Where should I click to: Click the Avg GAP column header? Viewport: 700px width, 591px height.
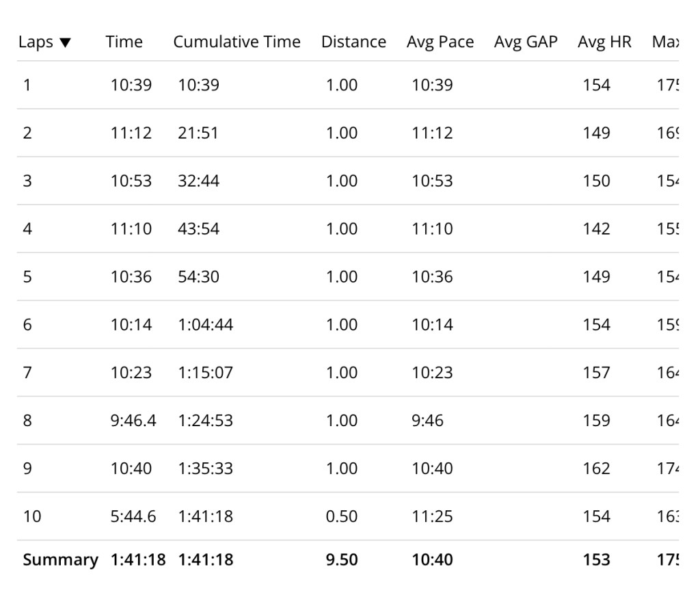(526, 42)
